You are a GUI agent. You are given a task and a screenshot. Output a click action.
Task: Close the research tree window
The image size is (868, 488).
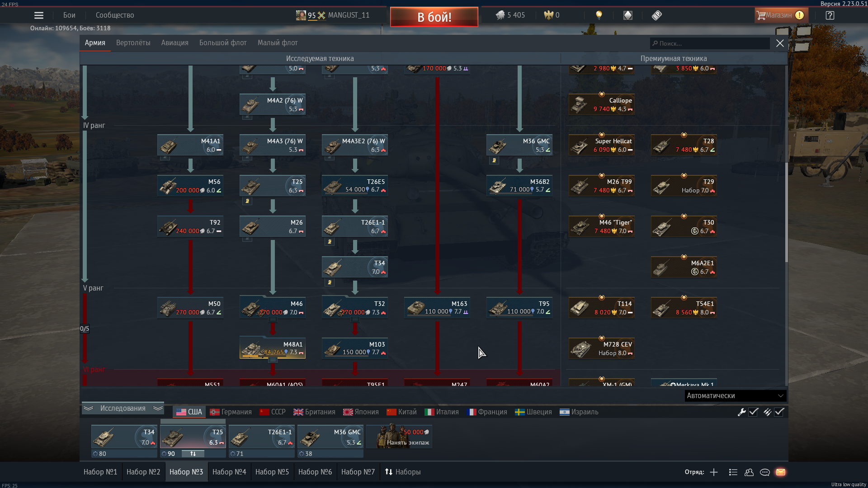click(780, 43)
